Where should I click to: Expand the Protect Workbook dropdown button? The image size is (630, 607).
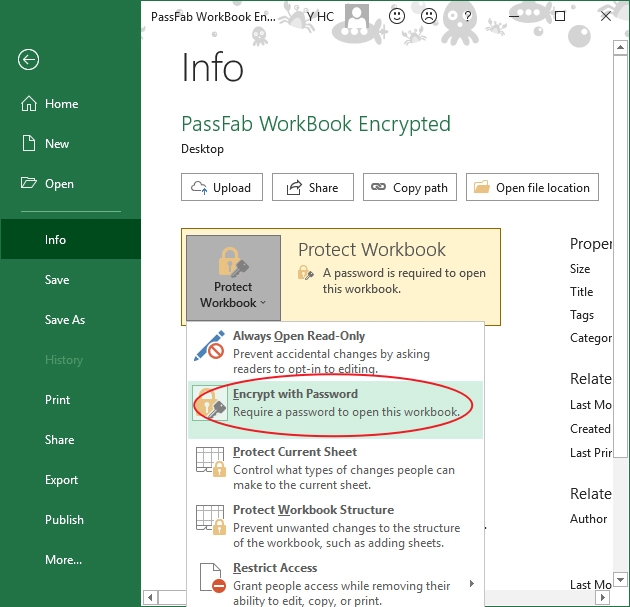[x=233, y=278]
